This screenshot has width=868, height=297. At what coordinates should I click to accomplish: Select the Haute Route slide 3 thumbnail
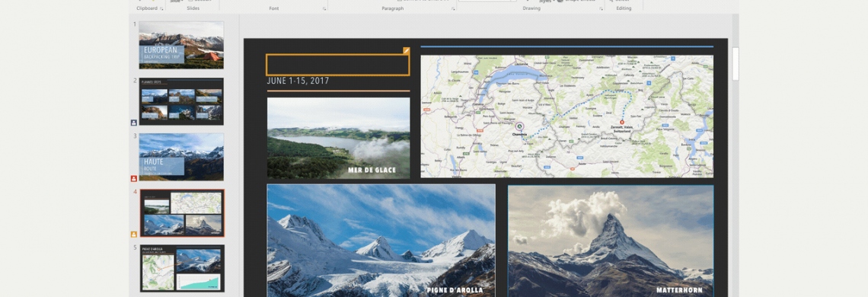[x=181, y=157]
